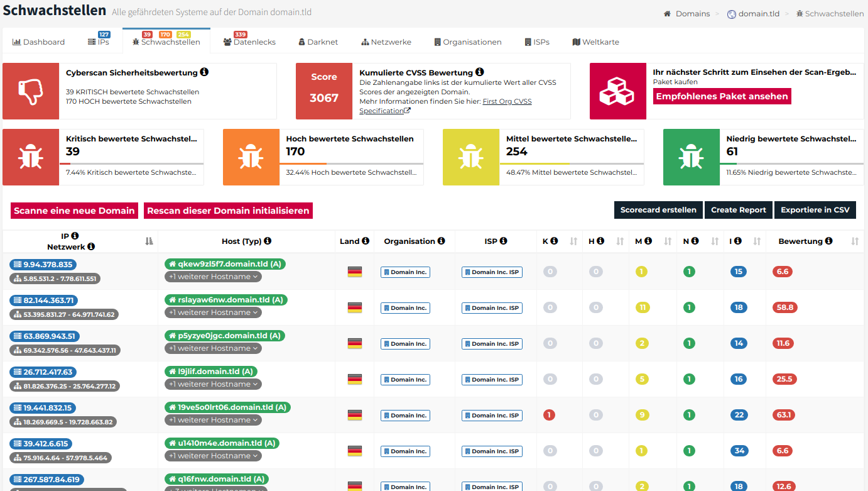Click info icon next to Organisation header

[442, 241]
